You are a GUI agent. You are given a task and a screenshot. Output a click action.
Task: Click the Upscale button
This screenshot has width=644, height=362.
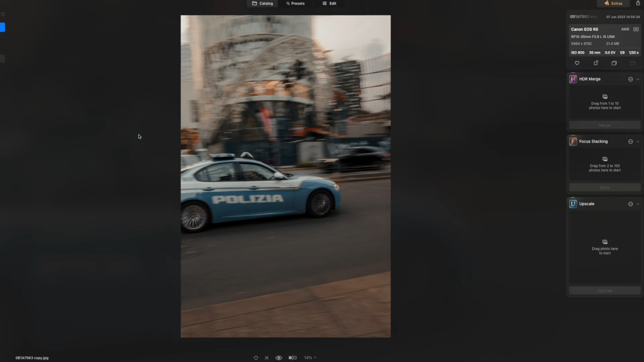pyautogui.click(x=605, y=291)
